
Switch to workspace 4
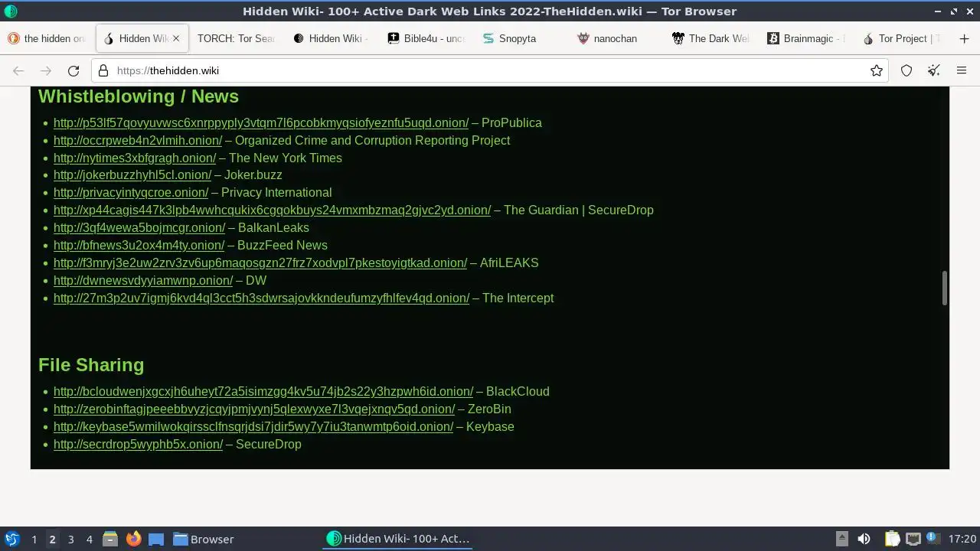pyautogui.click(x=89, y=539)
